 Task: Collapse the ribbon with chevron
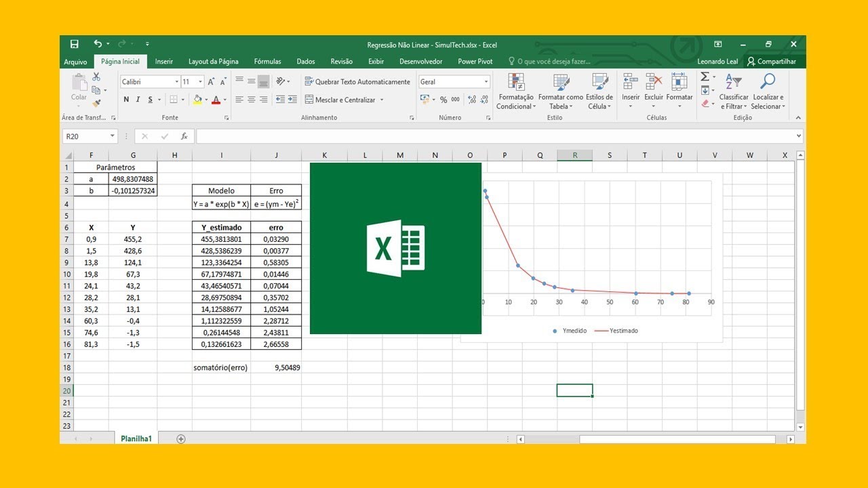coord(797,117)
